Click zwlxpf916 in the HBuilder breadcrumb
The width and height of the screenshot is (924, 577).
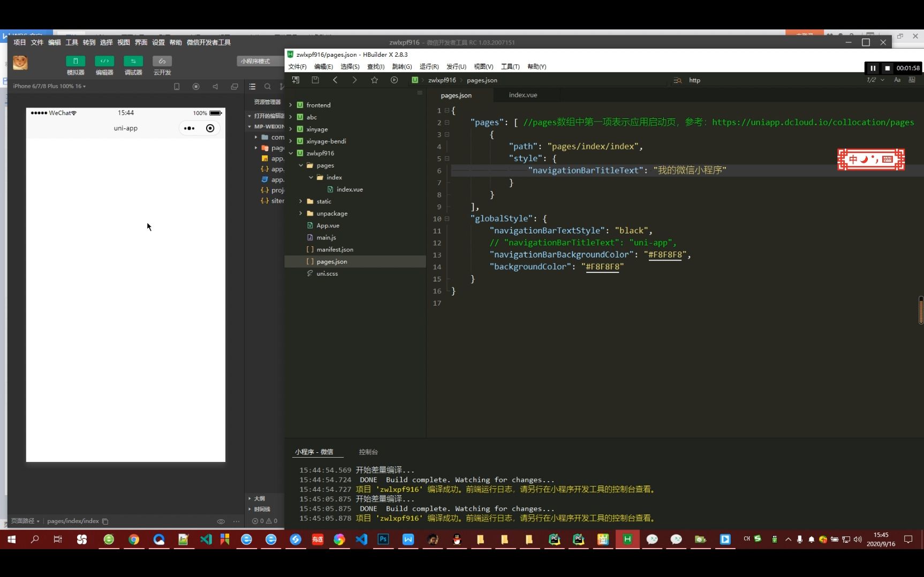(442, 80)
